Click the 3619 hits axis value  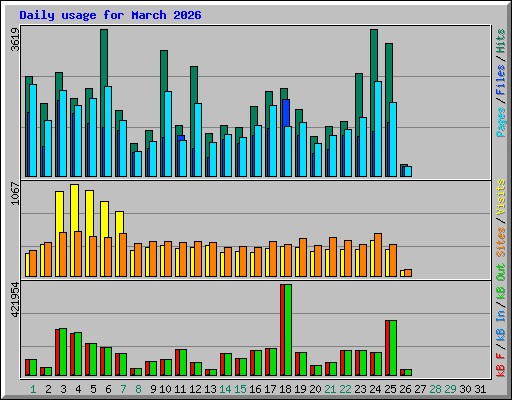point(15,39)
